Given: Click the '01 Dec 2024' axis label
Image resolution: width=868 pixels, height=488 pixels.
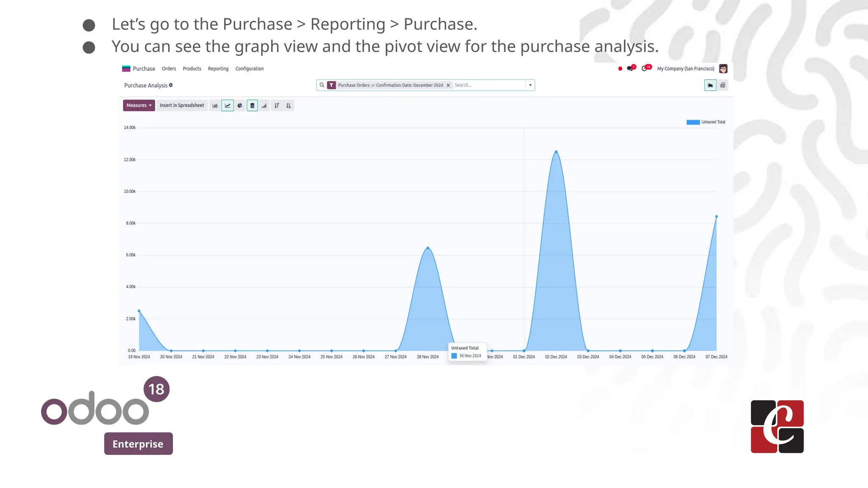Looking at the screenshot, I should pos(524,357).
